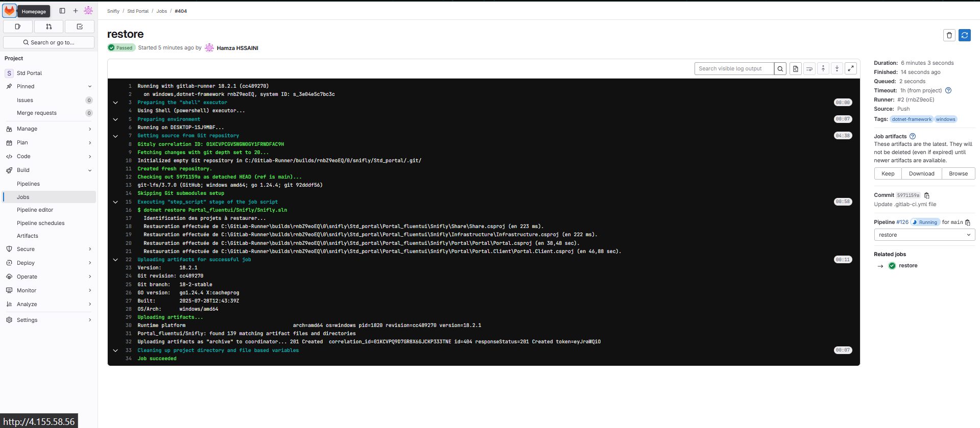Open the restore stage dropdown
This screenshot has width=980, height=428.
click(x=924, y=235)
